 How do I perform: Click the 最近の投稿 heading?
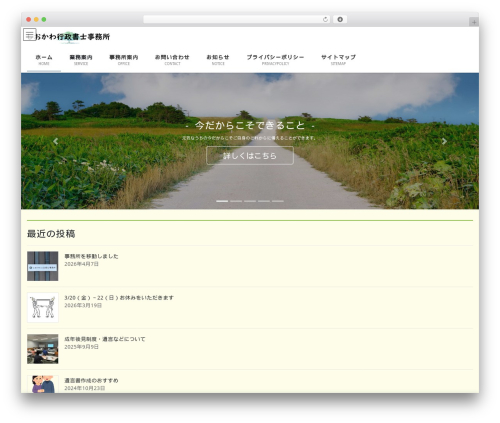coord(51,234)
